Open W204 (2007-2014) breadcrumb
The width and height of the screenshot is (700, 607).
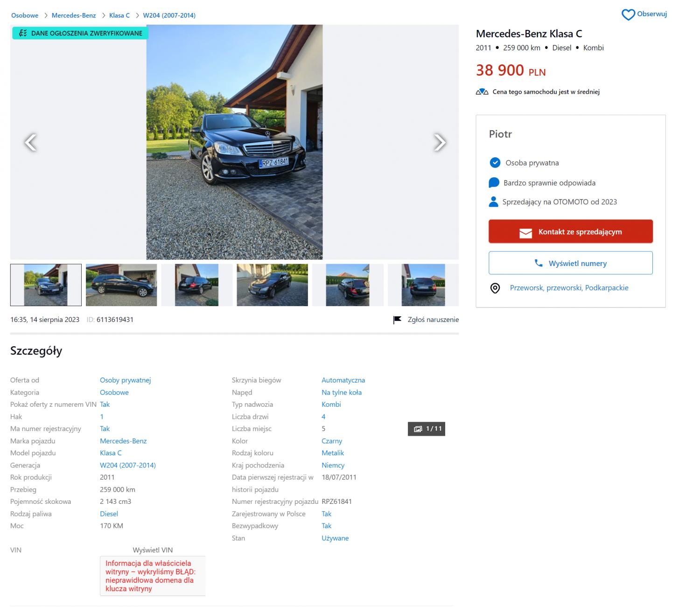click(169, 15)
